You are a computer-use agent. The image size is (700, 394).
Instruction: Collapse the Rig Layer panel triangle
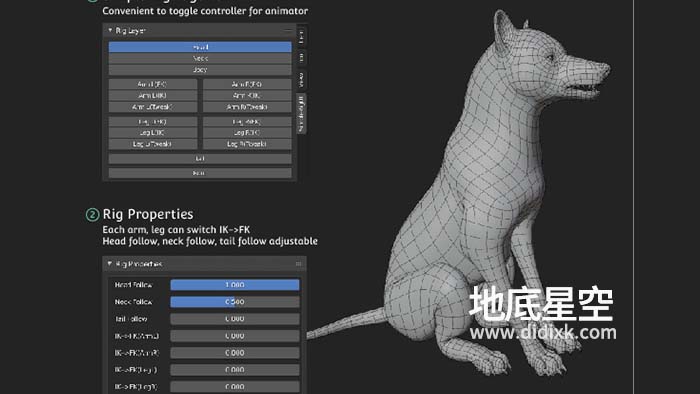click(110, 30)
